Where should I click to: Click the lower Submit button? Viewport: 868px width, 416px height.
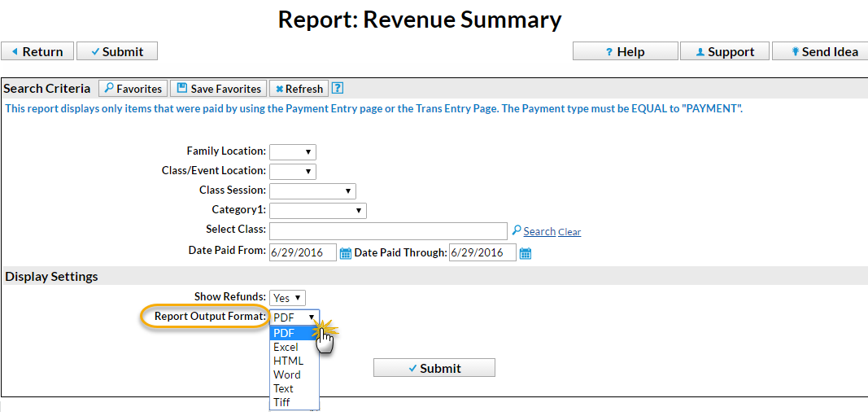tap(434, 368)
